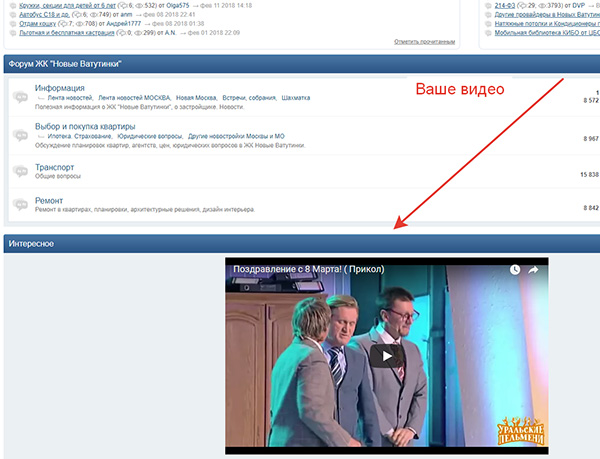The height and width of the screenshot is (459, 600).
Task: Open the video title Поздравление с 8 Марта
Action: pyautogui.click(x=309, y=269)
